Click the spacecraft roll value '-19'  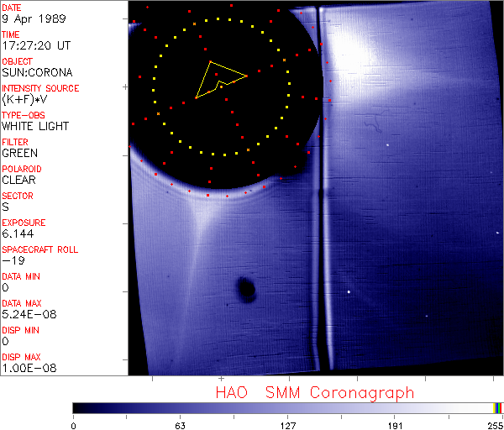click(x=12, y=260)
